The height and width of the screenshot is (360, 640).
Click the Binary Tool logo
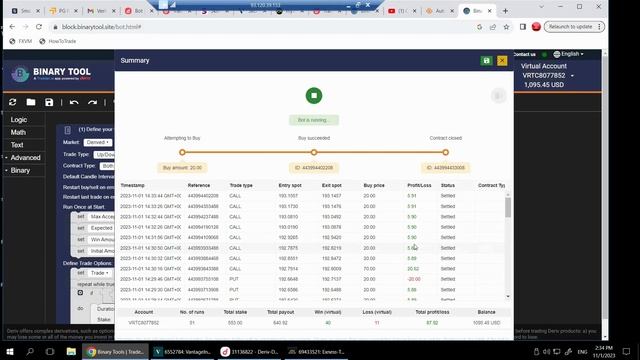click(51, 74)
